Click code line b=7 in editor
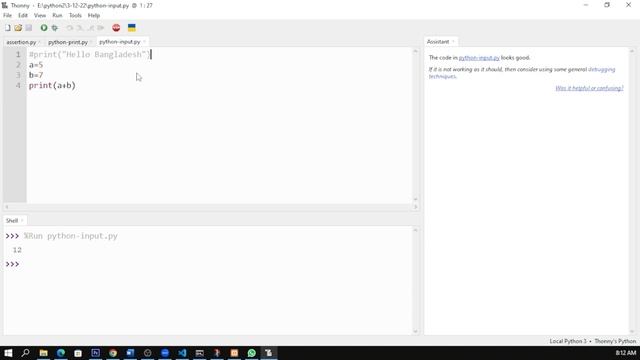 tap(36, 75)
